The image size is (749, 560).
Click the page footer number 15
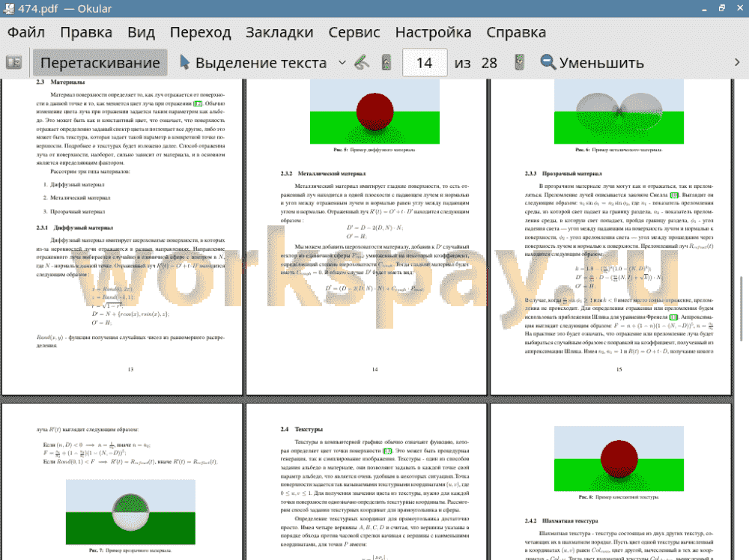(x=619, y=370)
